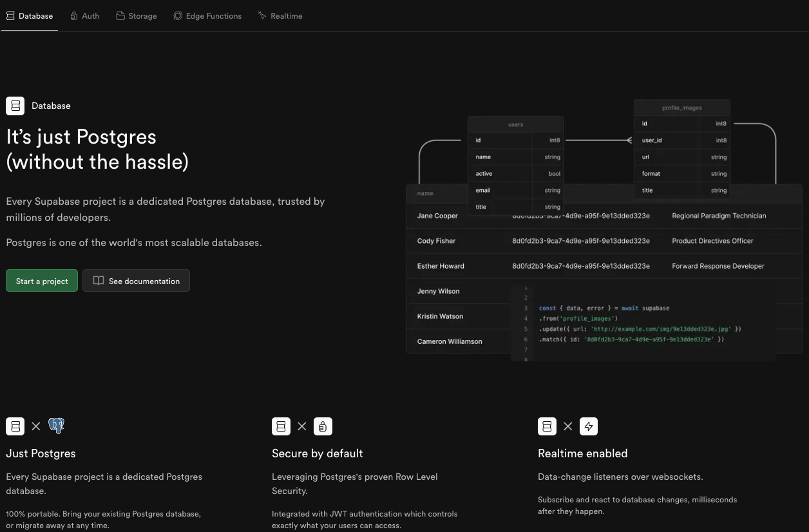809x532 pixels.
Task: Select the Jane Cooper row
Action: click(x=604, y=216)
